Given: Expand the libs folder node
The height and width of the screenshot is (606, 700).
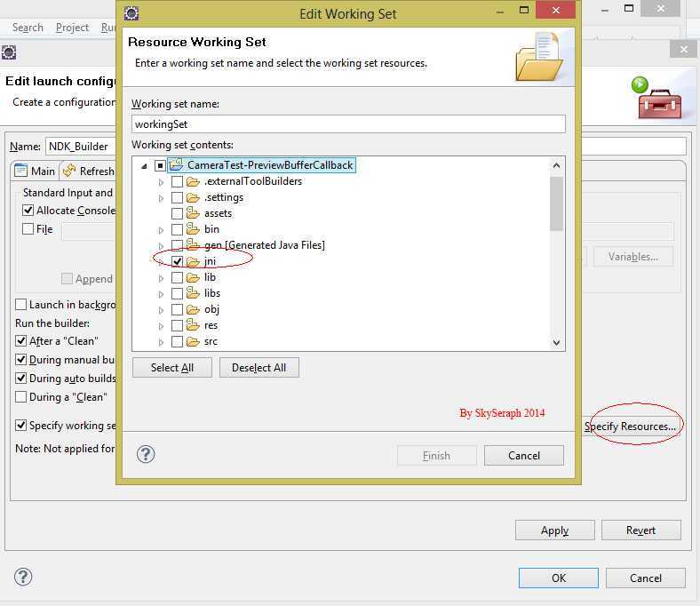Looking at the screenshot, I should [161, 294].
